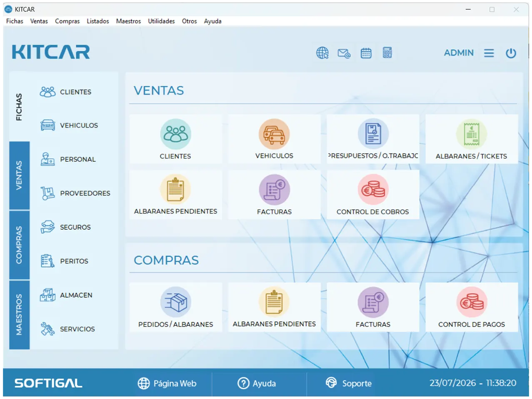The image size is (532, 399).
Task: Click the KITCAR logo in header
Action: [51, 52]
